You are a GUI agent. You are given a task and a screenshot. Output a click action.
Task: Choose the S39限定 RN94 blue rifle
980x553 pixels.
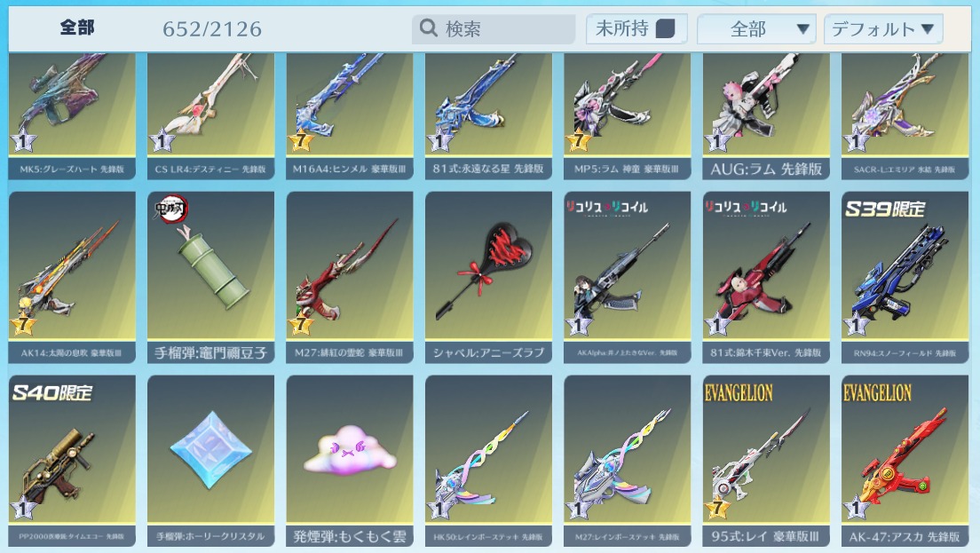tap(905, 277)
